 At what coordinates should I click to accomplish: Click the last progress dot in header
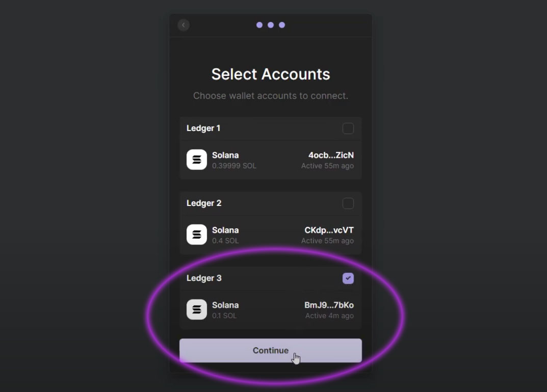click(282, 24)
